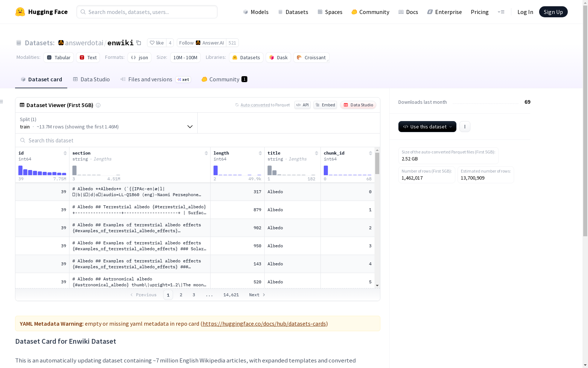This screenshot has width=588, height=368.
Task: Click the Log In link
Action: [x=525, y=12]
